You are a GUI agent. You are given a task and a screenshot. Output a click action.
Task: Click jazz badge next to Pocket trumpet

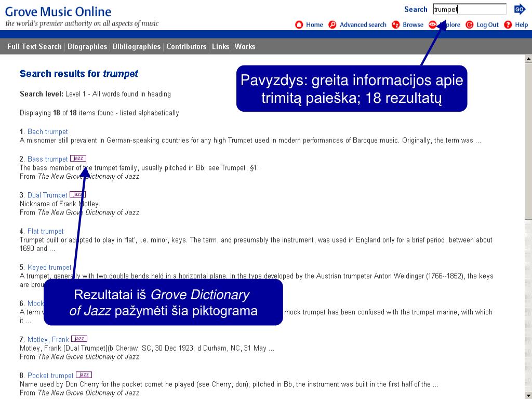point(84,375)
